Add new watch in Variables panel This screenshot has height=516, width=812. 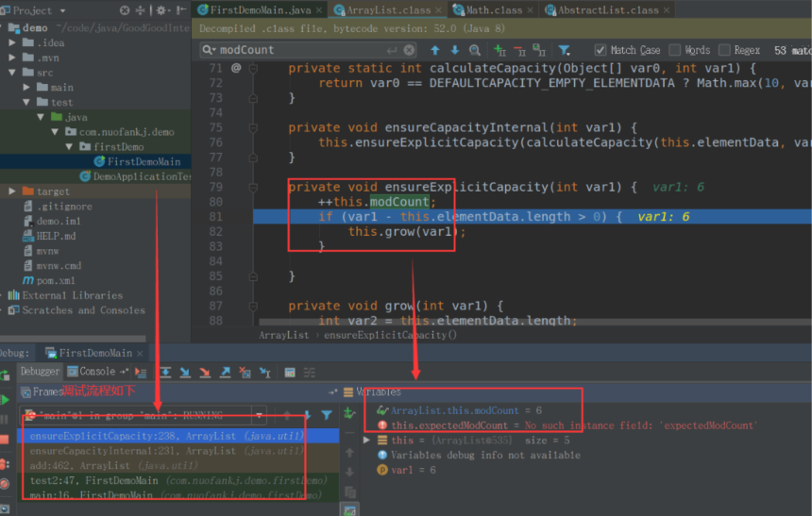(350, 414)
